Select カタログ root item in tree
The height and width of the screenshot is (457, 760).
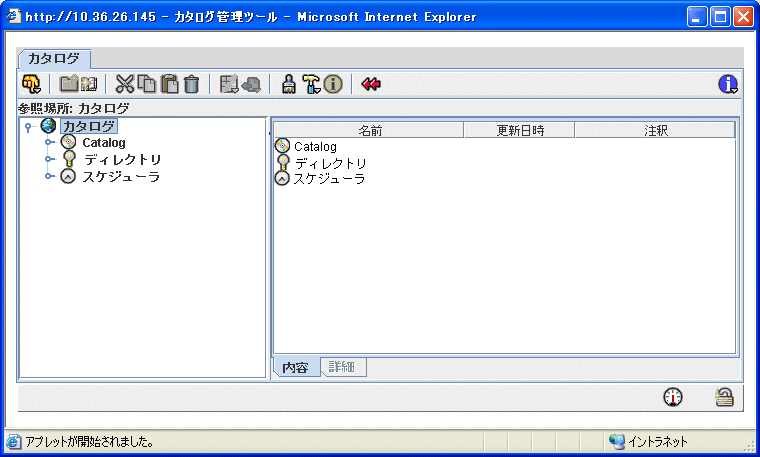pyautogui.click(x=89, y=126)
